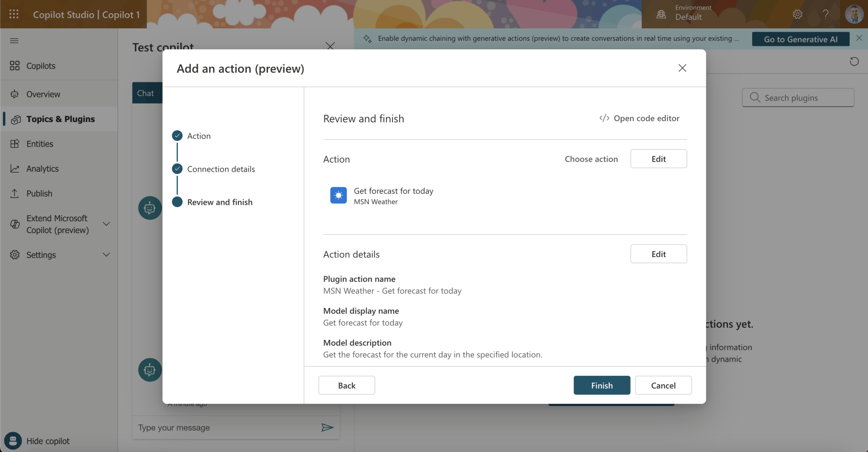The height and width of the screenshot is (452, 868).
Task: Switch to the Chat tab
Action: (146, 93)
